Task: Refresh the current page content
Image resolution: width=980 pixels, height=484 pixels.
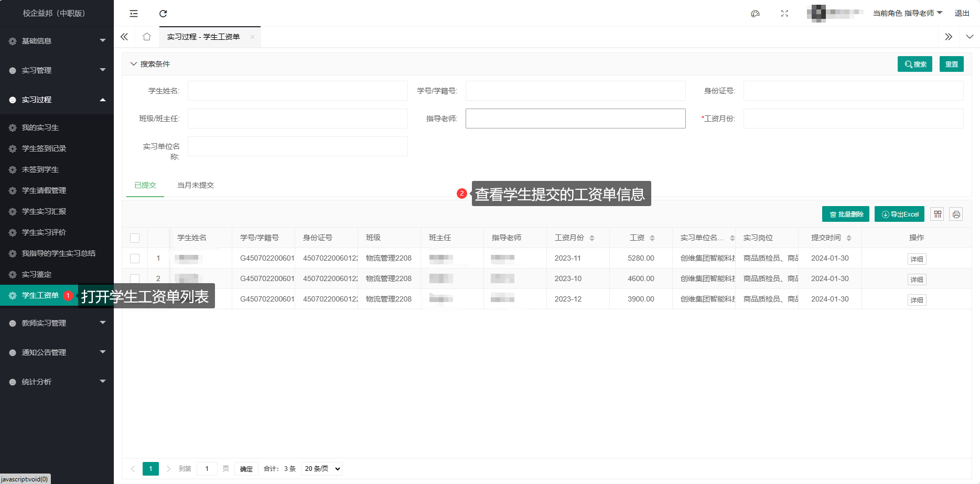Action: click(x=163, y=13)
